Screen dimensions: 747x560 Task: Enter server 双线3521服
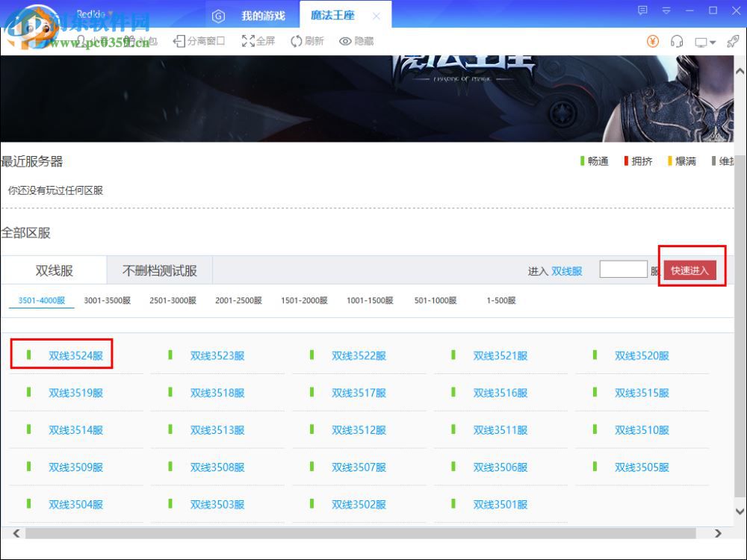500,355
